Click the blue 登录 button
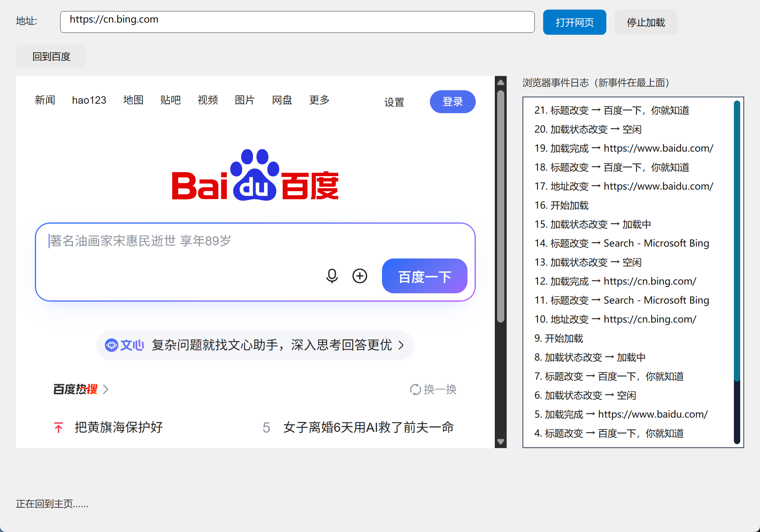 pyautogui.click(x=452, y=102)
